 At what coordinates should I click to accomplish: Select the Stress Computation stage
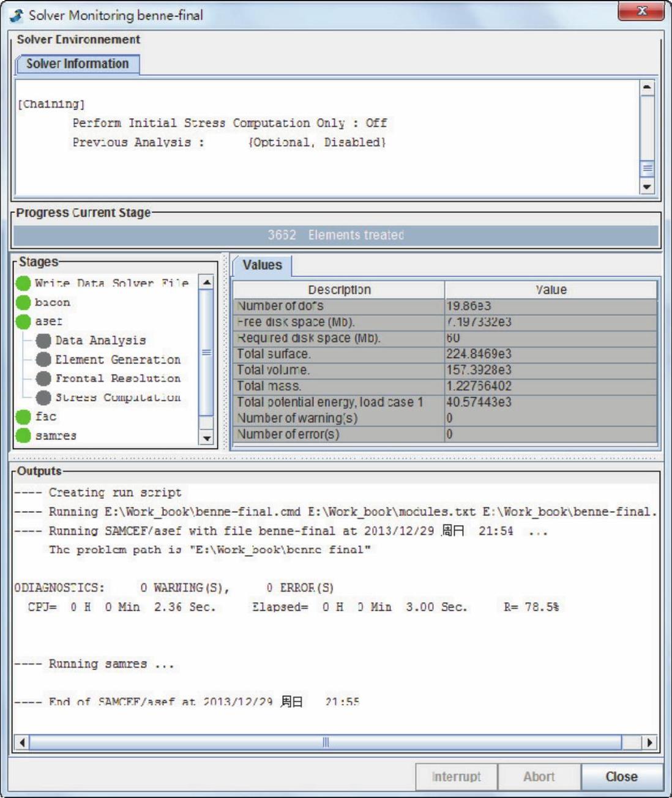tap(118, 398)
